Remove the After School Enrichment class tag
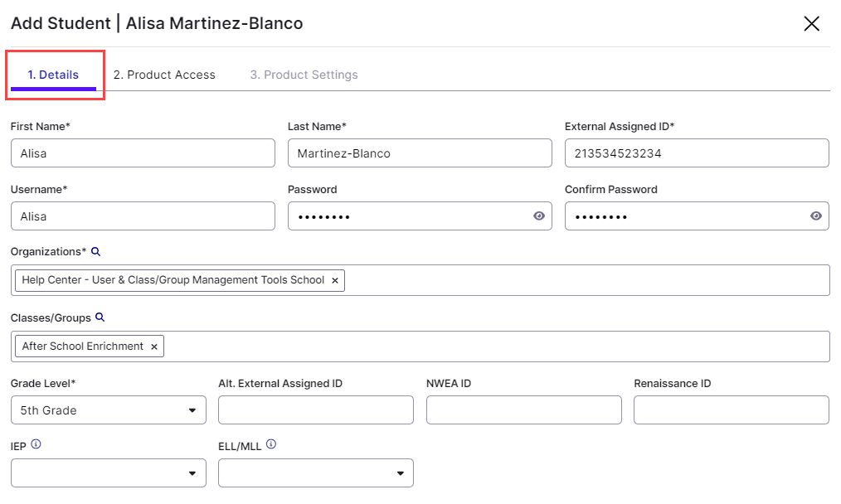The image size is (841, 504). point(153,346)
